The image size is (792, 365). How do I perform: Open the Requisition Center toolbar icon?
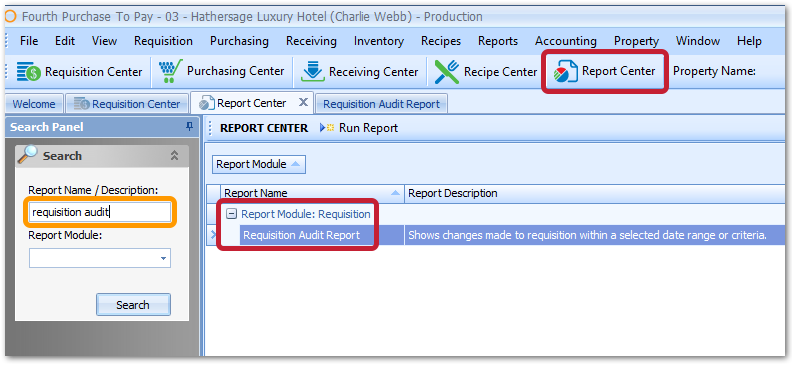(x=28, y=72)
